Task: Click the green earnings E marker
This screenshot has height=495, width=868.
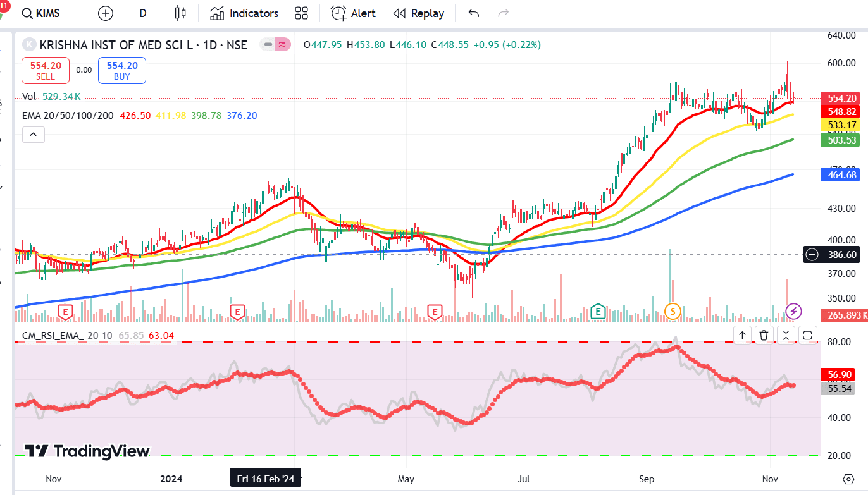Action: coord(597,310)
